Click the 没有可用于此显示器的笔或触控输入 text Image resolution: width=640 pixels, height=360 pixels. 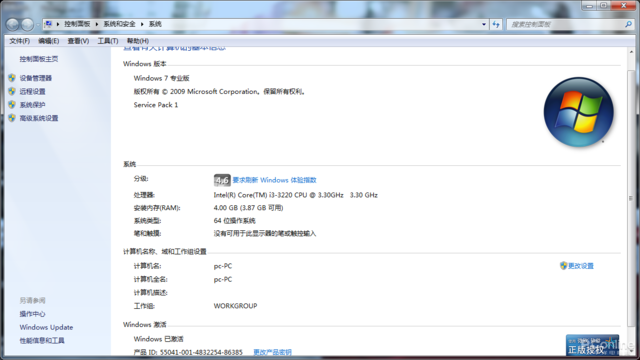coord(265,233)
